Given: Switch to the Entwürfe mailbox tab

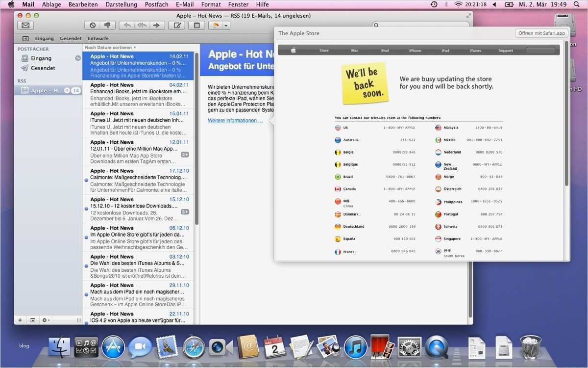Looking at the screenshot, I should click(98, 38).
